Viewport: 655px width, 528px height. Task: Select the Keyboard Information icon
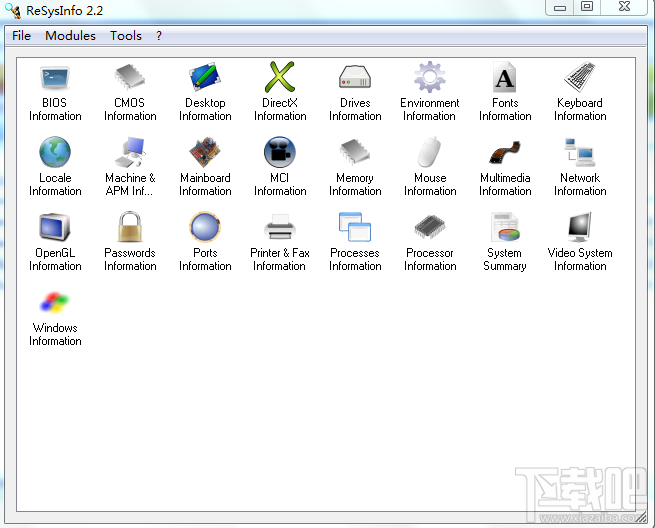coord(580,77)
